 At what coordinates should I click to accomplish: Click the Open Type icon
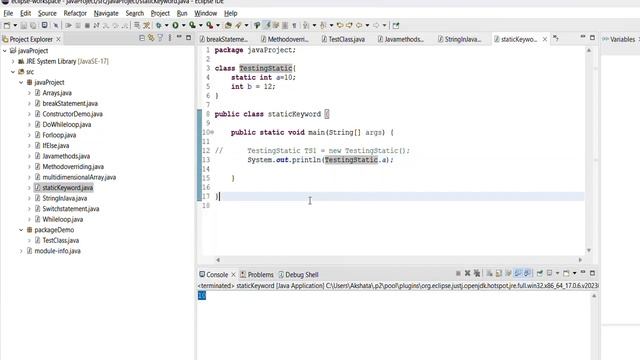click(x=228, y=25)
